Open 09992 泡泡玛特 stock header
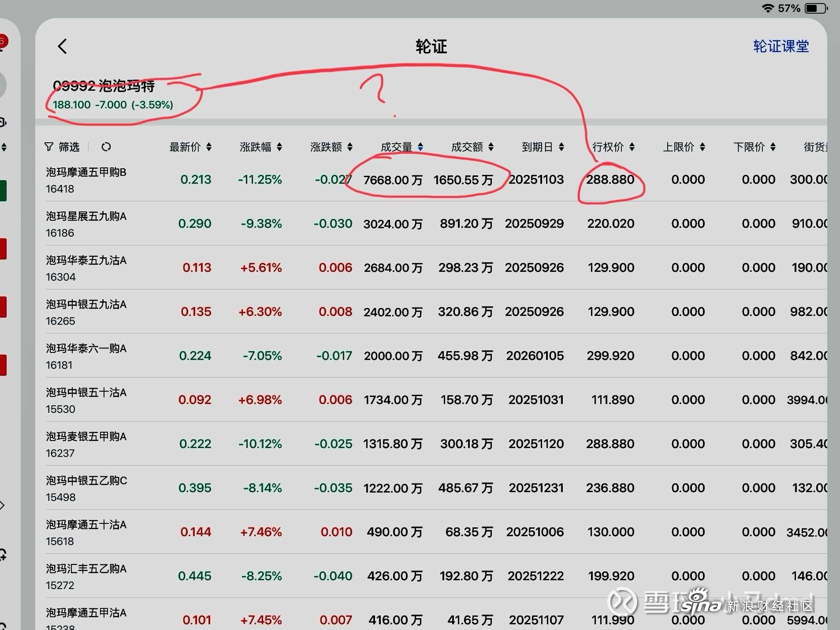The image size is (840, 630). [112, 95]
